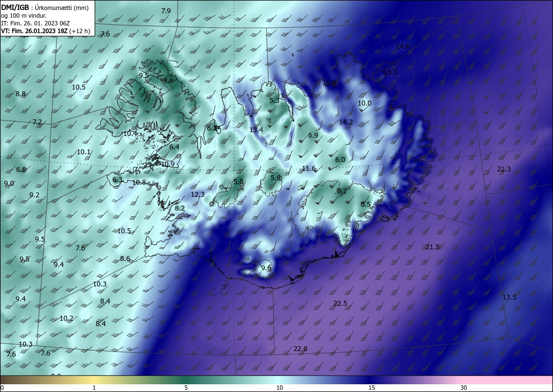Click the 13.5 value in the southeast
553x392 pixels.
509,297
